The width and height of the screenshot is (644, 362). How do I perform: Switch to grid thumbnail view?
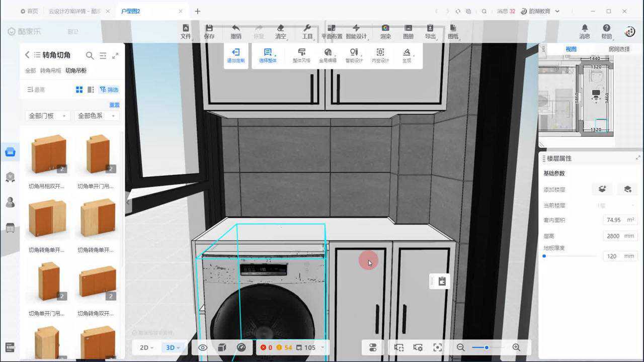[79, 89]
